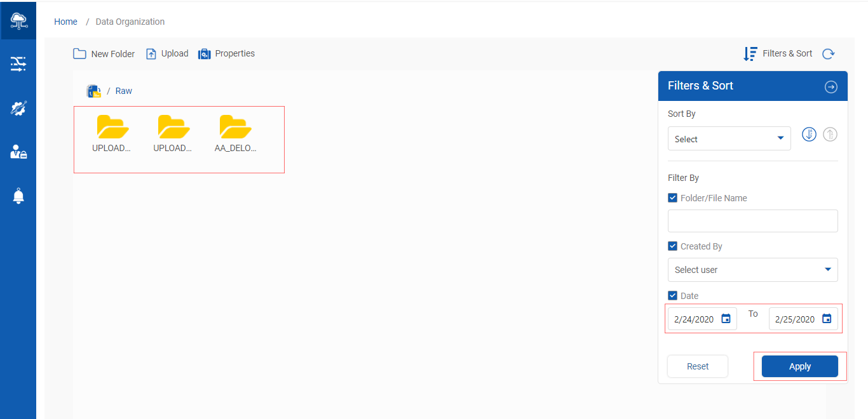Click the root storage breadcrumb icon

[x=94, y=91]
